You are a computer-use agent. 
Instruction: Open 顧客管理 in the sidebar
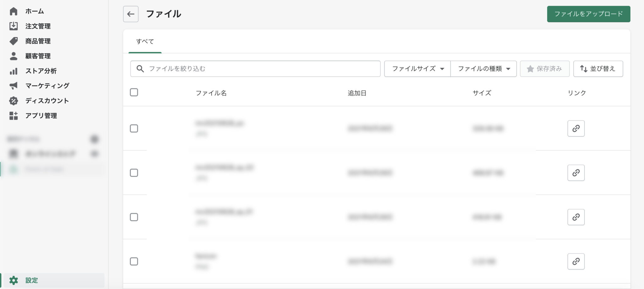(38, 56)
